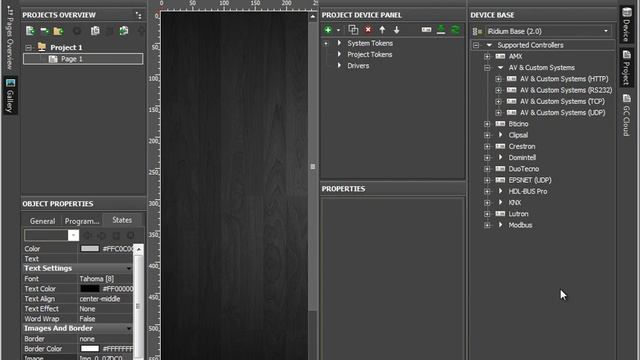Click the green upload icon in Project Device Panel
Viewport: 640px width, 360px height.
(x=441, y=29)
